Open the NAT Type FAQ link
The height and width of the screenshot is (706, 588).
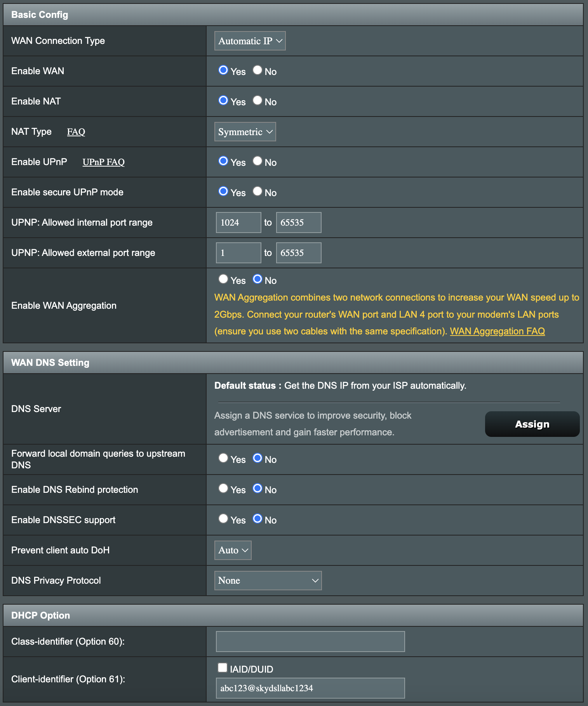[x=76, y=132]
